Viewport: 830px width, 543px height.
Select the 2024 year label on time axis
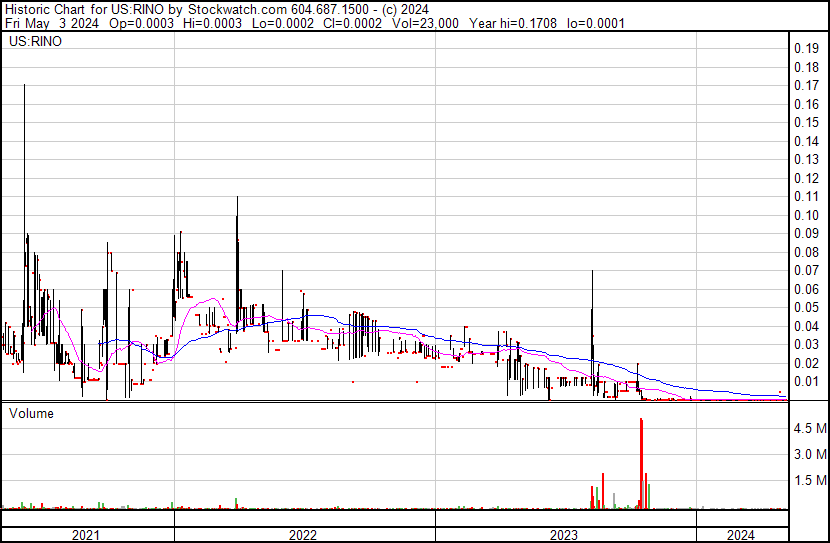point(742,534)
